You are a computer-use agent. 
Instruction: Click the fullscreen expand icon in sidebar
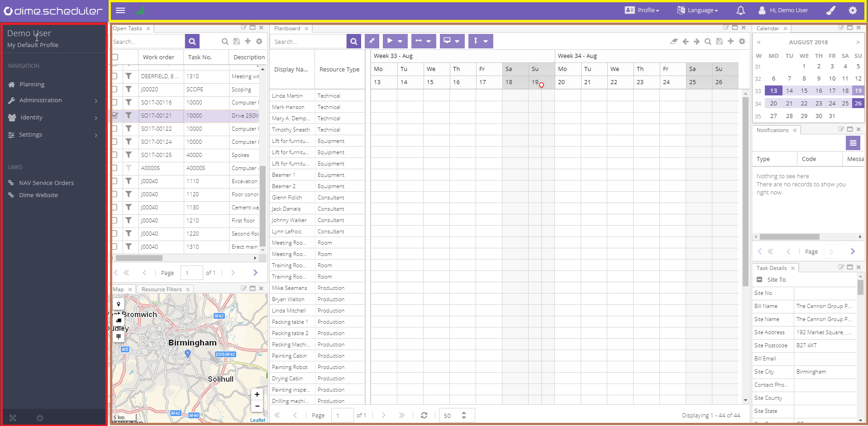click(13, 418)
